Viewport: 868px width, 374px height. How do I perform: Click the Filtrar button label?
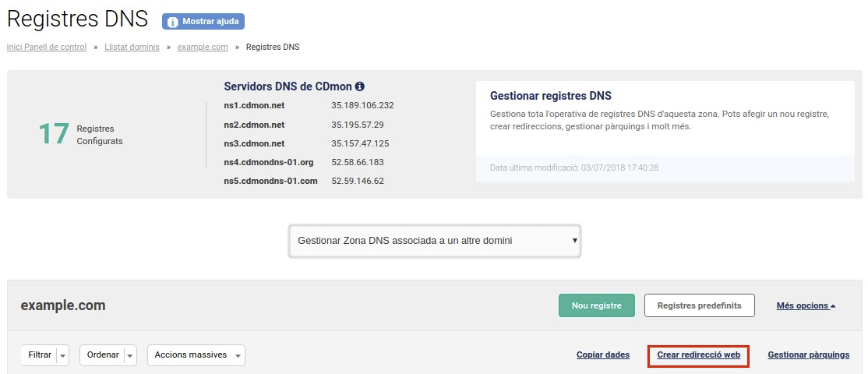click(40, 355)
